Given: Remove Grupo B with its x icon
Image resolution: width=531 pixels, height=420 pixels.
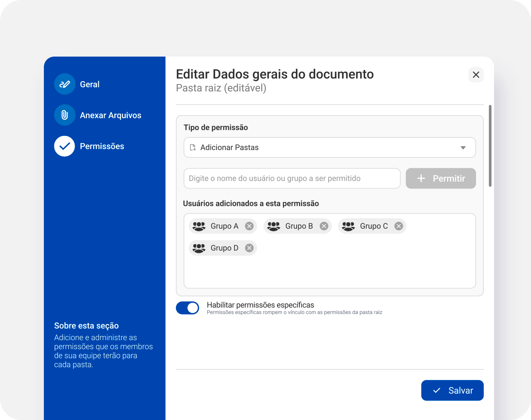Looking at the screenshot, I should click(324, 226).
